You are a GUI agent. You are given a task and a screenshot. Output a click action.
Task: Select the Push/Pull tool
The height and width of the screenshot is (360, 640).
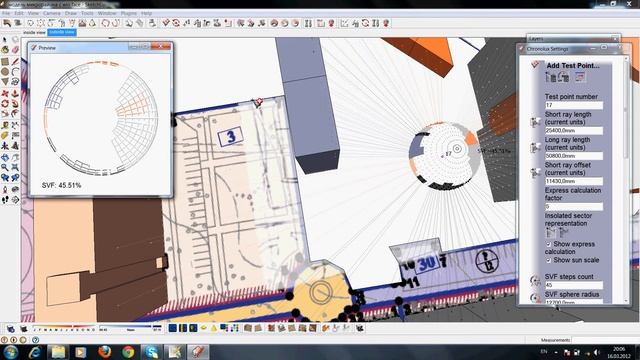15,93
